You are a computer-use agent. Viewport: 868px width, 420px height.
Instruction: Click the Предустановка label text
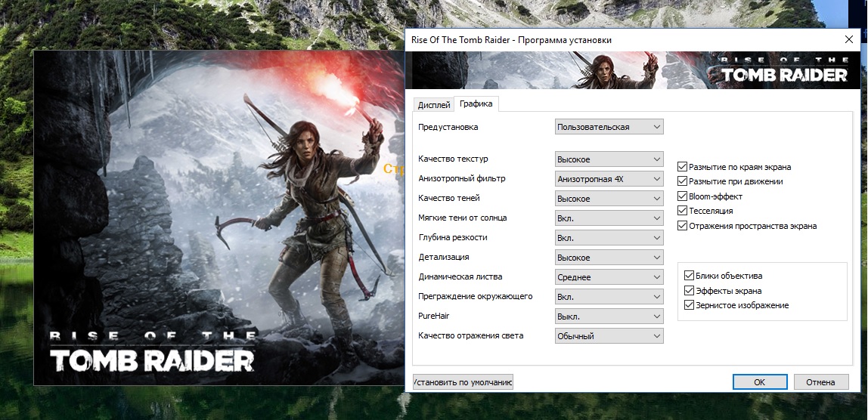point(448,127)
